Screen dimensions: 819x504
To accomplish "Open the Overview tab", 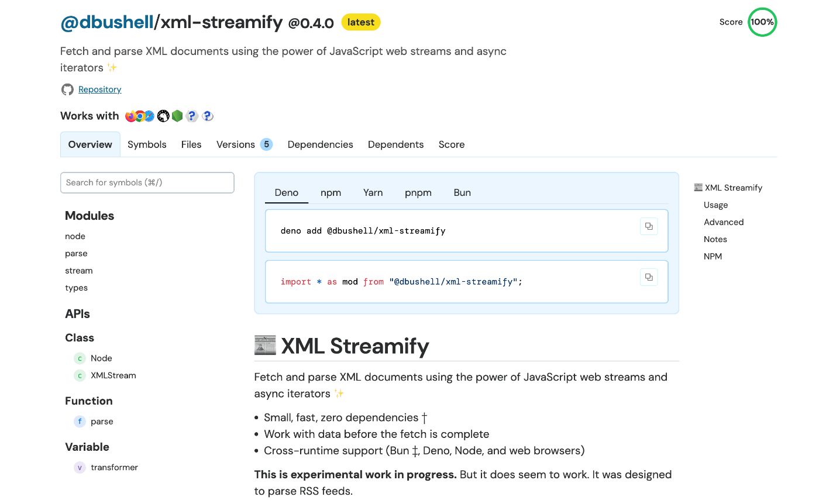I will click(x=90, y=144).
